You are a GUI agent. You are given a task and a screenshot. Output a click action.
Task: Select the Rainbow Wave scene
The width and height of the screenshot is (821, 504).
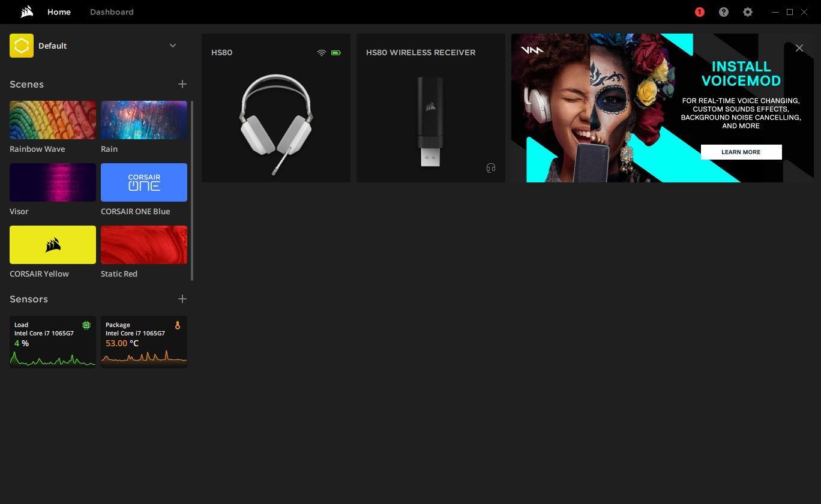(x=53, y=120)
